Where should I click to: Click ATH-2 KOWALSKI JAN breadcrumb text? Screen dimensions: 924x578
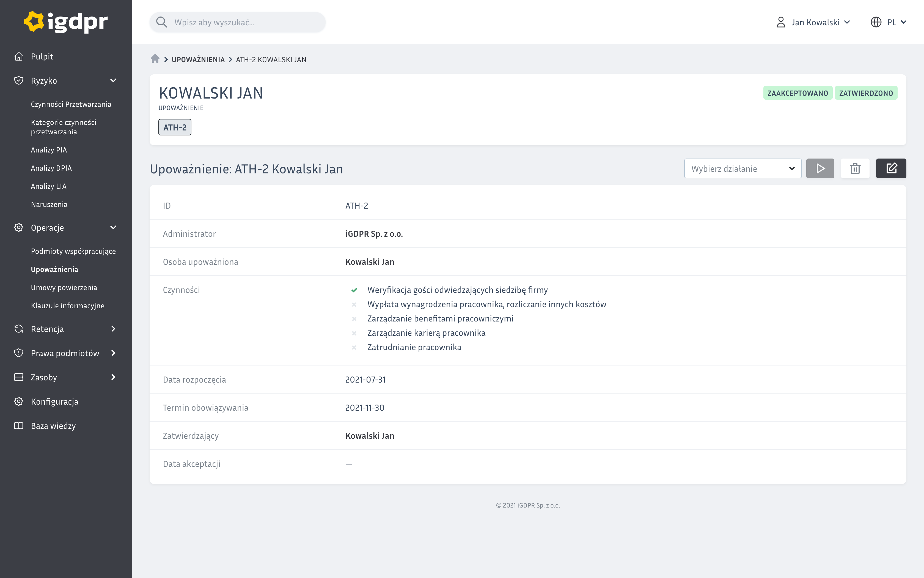coord(271,60)
